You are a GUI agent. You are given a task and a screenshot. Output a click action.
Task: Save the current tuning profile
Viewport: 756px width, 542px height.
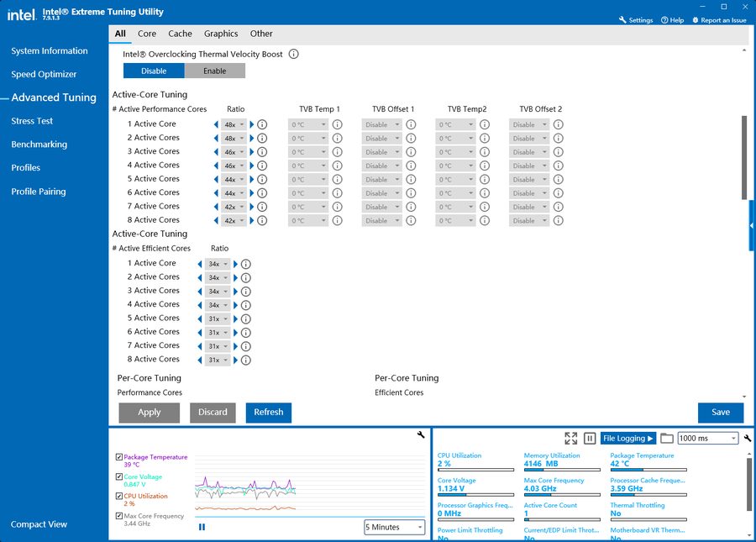point(721,413)
